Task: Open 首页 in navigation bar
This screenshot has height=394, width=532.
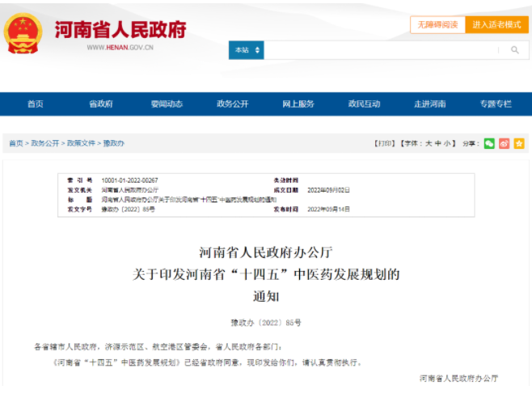Action: (35, 104)
